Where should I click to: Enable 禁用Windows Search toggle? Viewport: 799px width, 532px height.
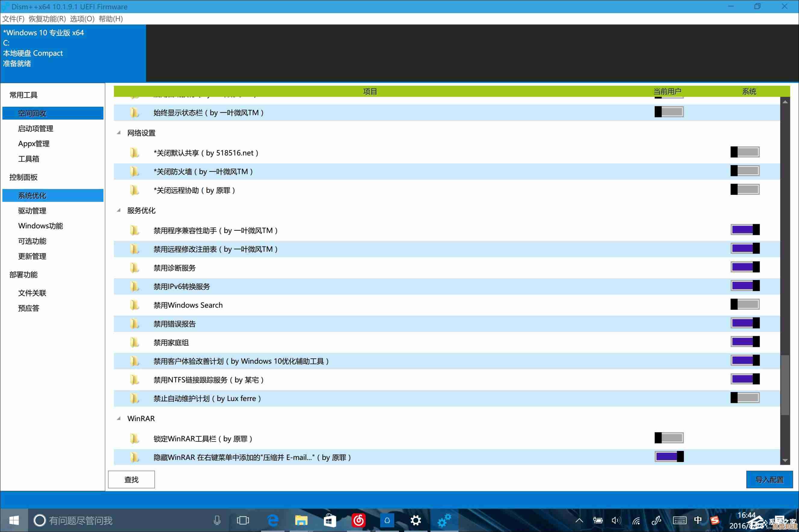coord(745,304)
